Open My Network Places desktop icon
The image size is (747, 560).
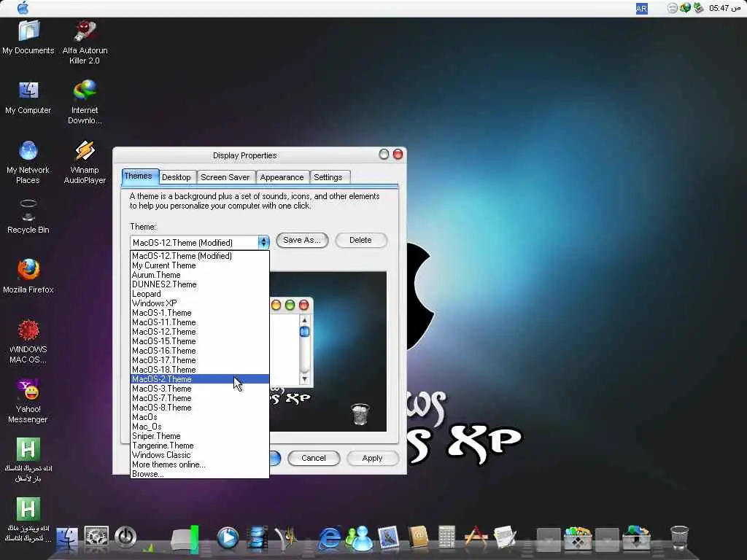click(28, 162)
